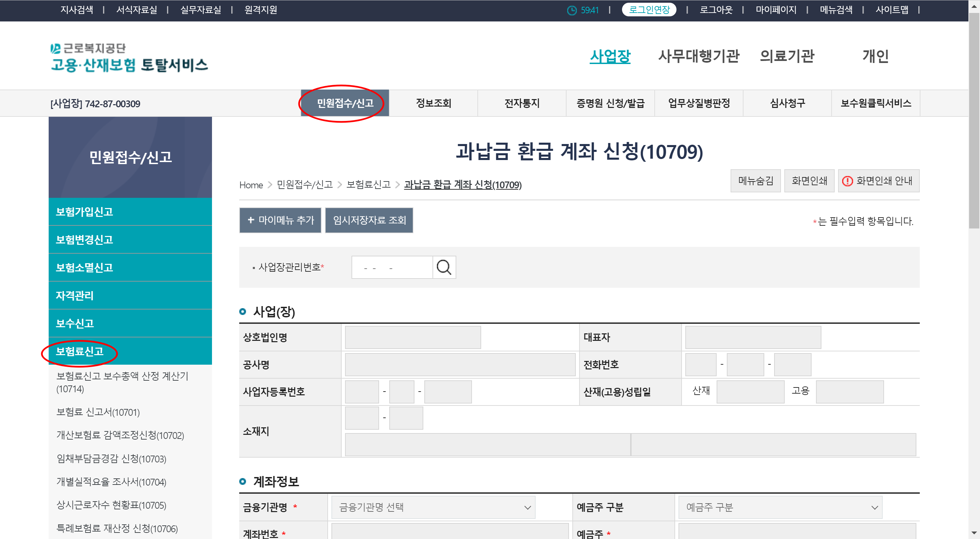
Task: Click the scrollbar down arrow
Action: 974,533
